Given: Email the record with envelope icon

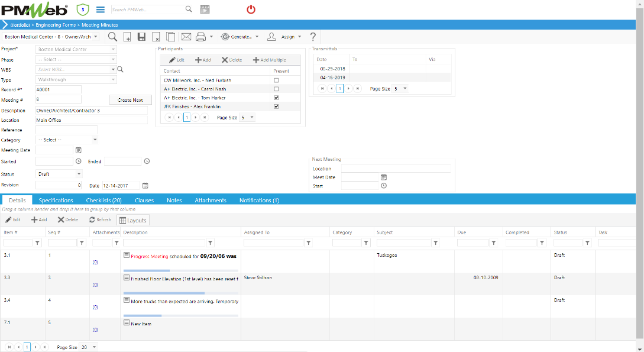Looking at the screenshot, I should tap(186, 37).
